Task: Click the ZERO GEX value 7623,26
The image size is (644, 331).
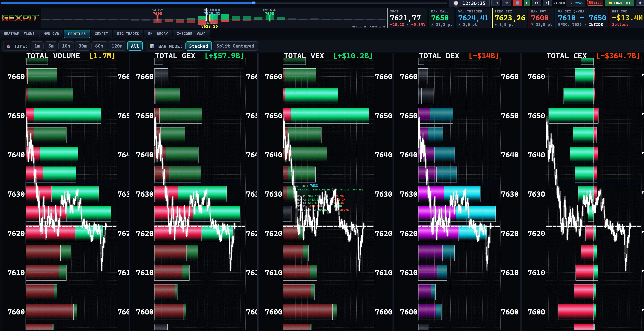Action: [x=510, y=18]
